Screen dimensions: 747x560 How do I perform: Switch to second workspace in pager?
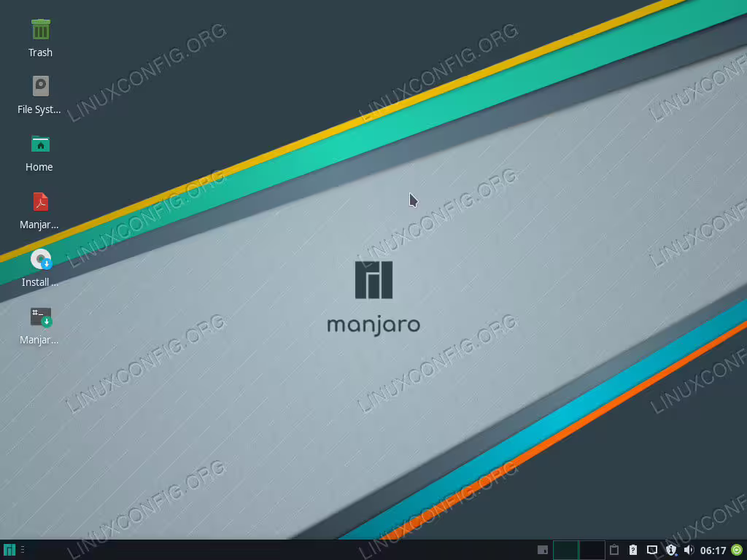[592, 550]
